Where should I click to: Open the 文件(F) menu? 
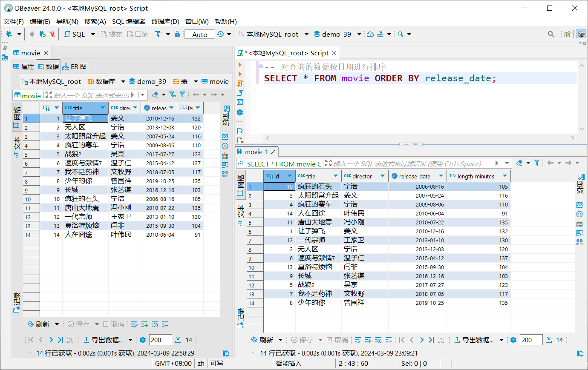[x=14, y=21]
